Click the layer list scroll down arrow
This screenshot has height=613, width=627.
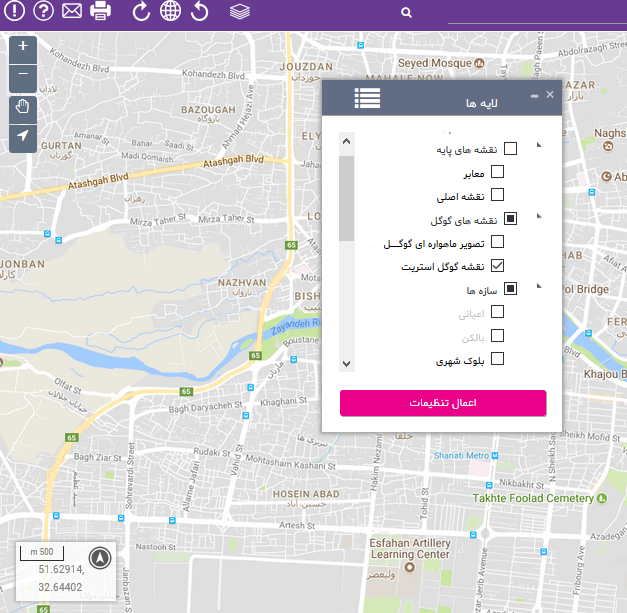point(347,363)
